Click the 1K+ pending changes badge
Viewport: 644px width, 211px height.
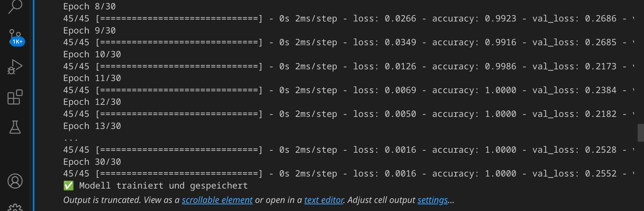[17, 42]
